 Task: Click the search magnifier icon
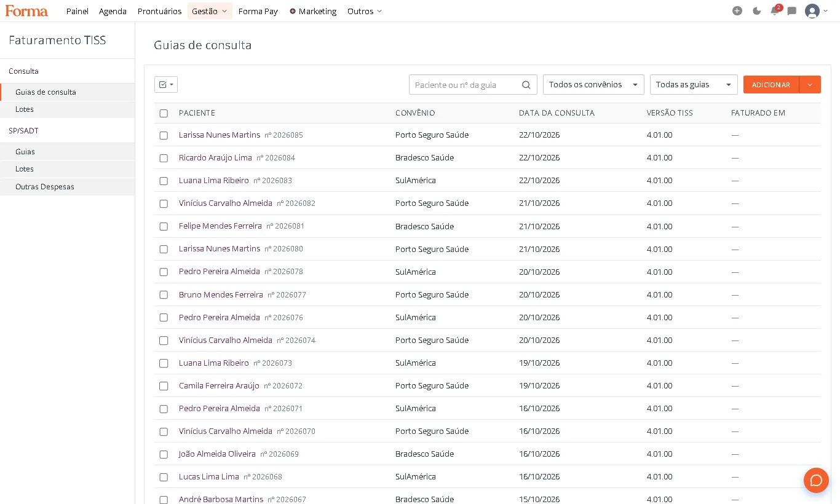[526, 85]
